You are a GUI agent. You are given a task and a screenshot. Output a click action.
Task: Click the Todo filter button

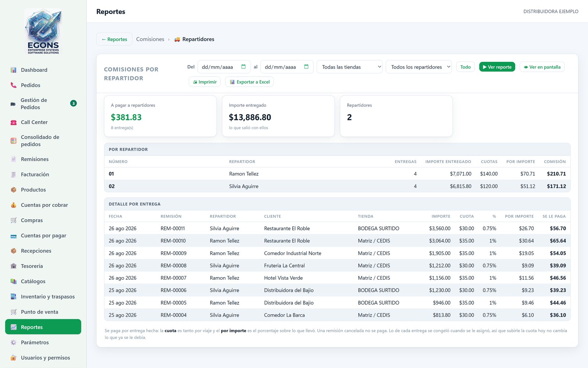[465, 67]
